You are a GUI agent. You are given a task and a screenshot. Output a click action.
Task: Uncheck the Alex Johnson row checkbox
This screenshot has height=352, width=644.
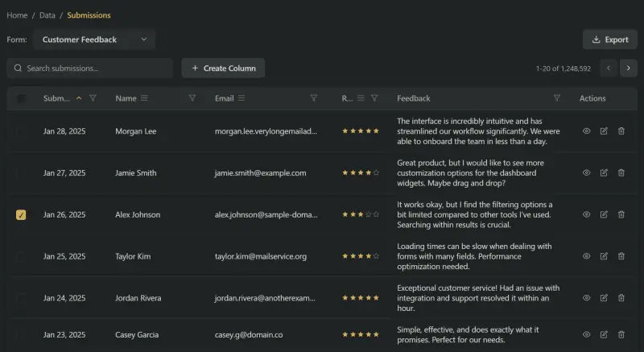(x=22, y=215)
